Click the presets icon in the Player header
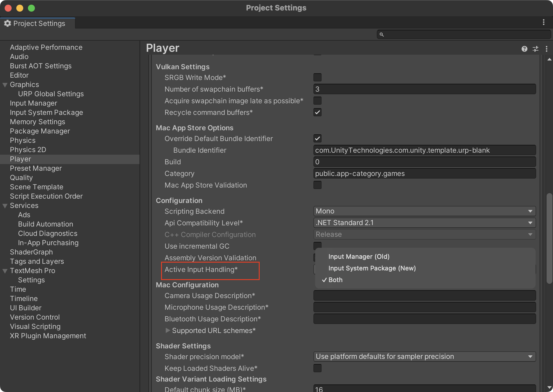Screen dimensions: 553x392 (536, 49)
